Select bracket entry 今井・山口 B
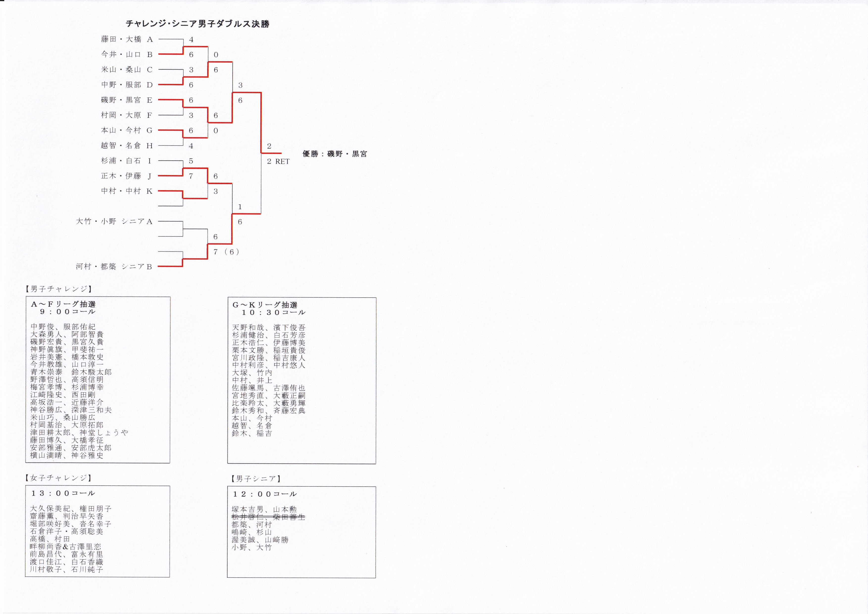Screen dimensions: 868x614 coord(127,54)
